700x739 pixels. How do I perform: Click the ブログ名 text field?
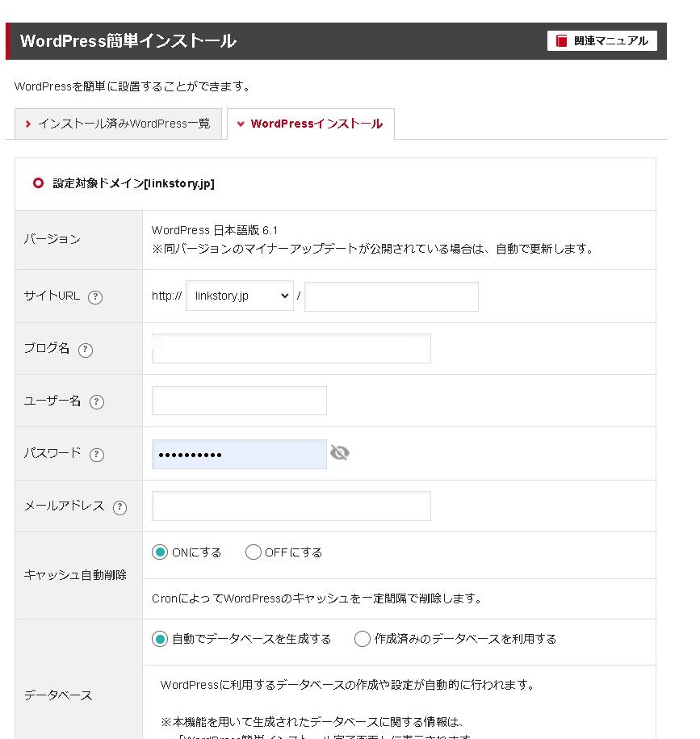(291, 349)
